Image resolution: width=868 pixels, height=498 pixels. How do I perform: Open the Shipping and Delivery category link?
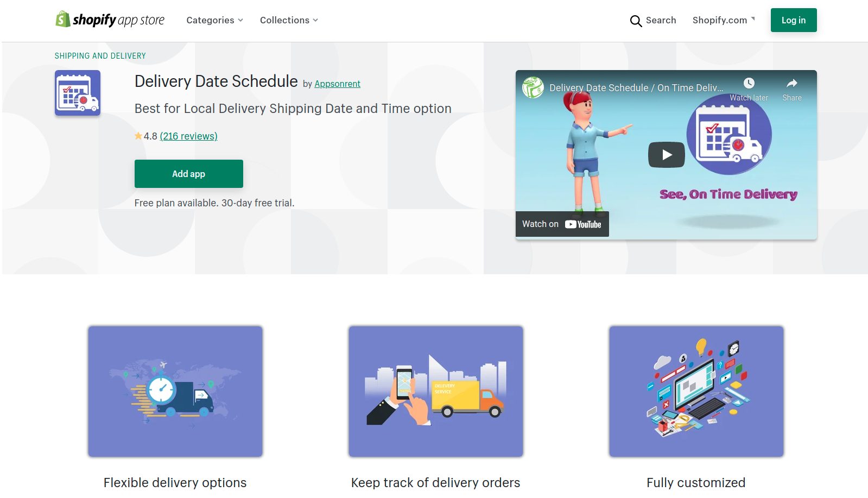click(100, 56)
